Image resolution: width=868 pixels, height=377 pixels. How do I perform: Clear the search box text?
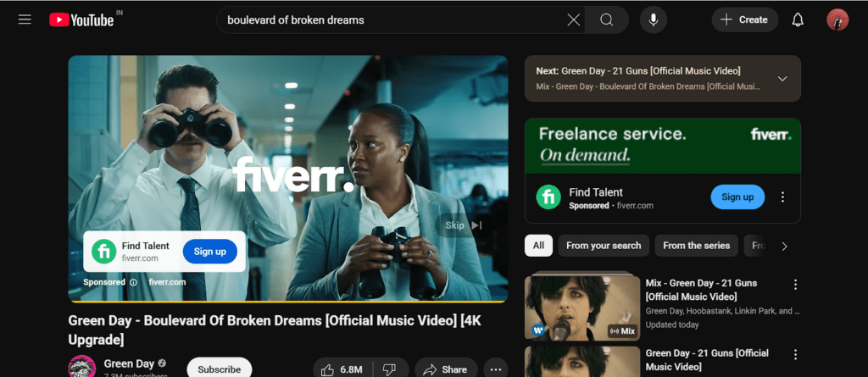click(574, 20)
